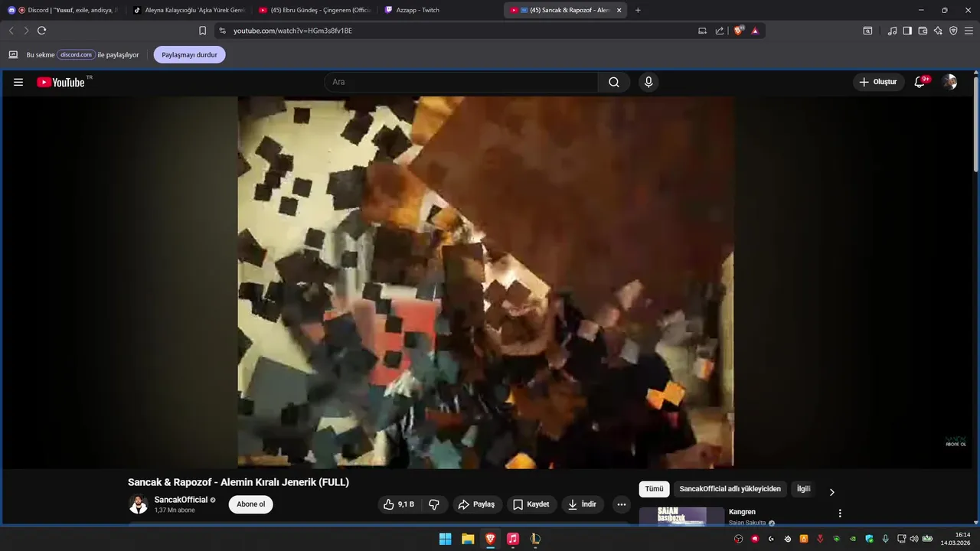The width and height of the screenshot is (980, 551).
Task: Click the share page icon in address bar
Action: tap(720, 31)
